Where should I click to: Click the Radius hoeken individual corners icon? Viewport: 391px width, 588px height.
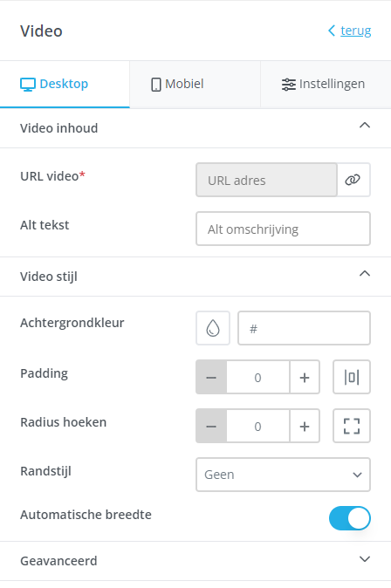point(352,426)
